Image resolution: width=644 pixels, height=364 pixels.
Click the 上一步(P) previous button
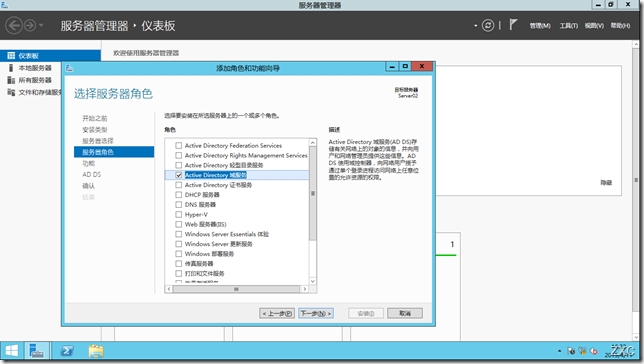point(277,313)
